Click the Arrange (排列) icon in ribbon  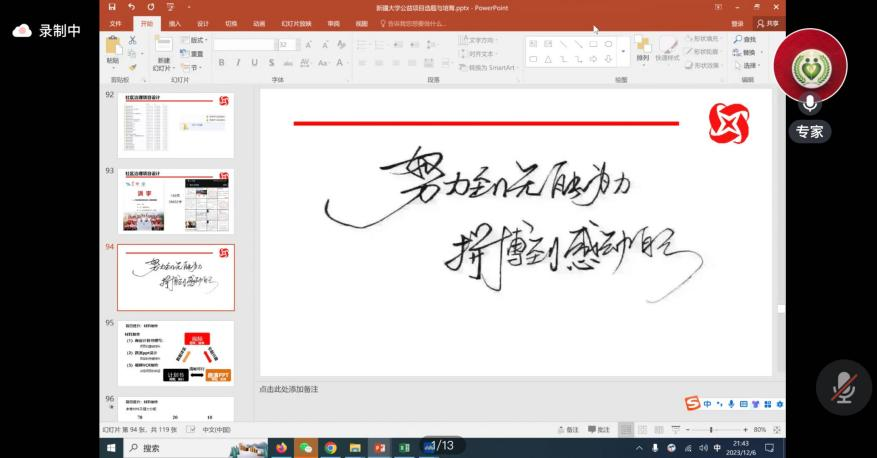[x=642, y=46]
